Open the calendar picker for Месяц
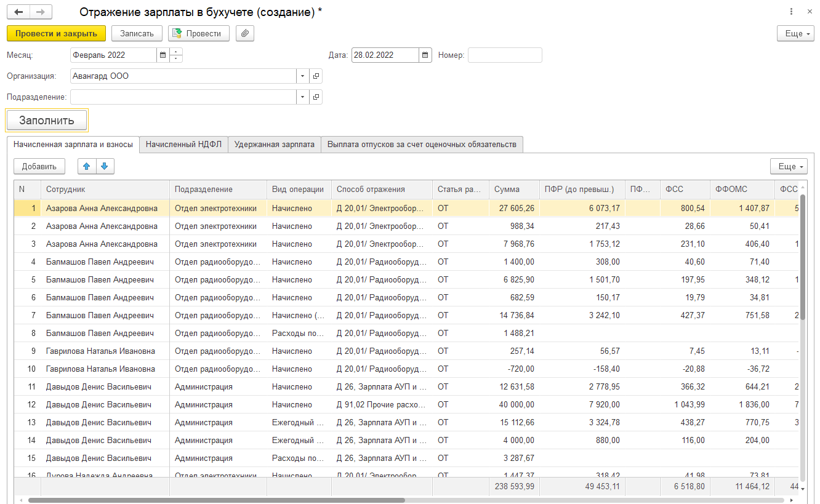 (x=163, y=55)
